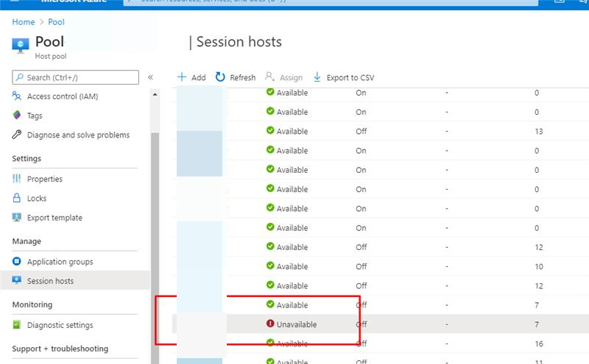Click the Assign button
This screenshot has width=589, height=364.
[283, 77]
